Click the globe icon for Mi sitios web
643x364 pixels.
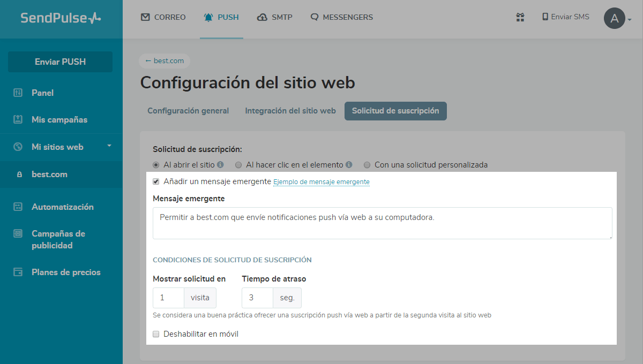[18, 147]
